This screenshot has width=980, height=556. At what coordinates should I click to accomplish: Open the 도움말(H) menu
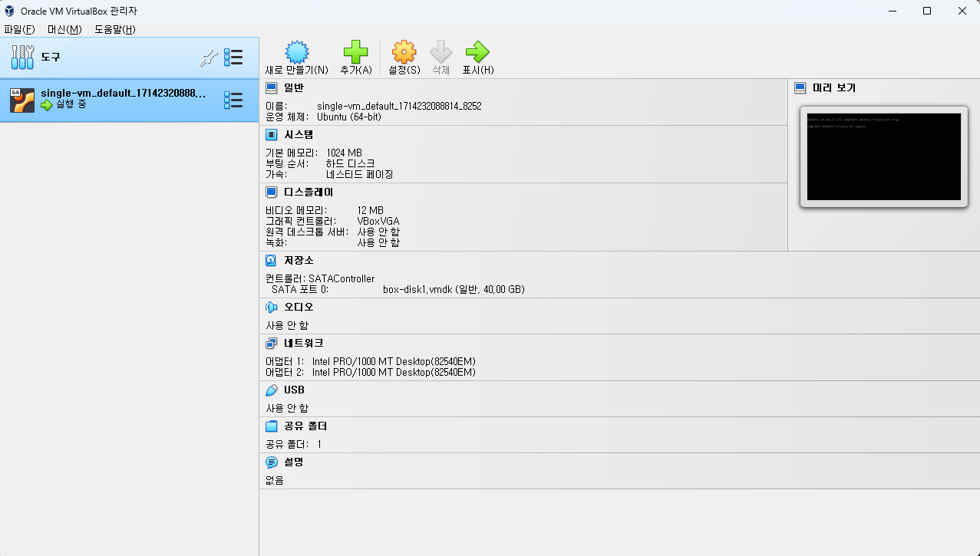click(115, 29)
